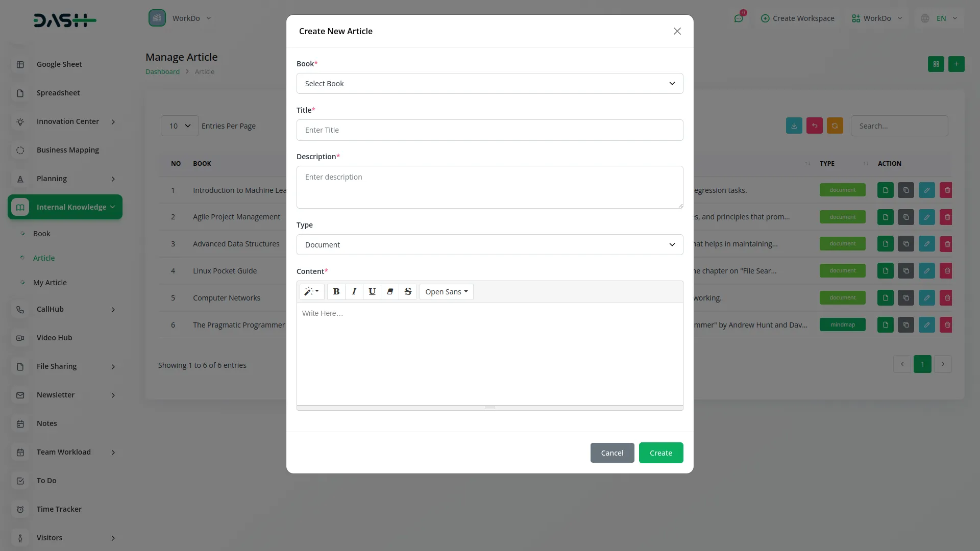This screenshot has height=551, width=980.
Task: Toggle italic formatting in editor toolbar
Action: (x=354, y=291)
